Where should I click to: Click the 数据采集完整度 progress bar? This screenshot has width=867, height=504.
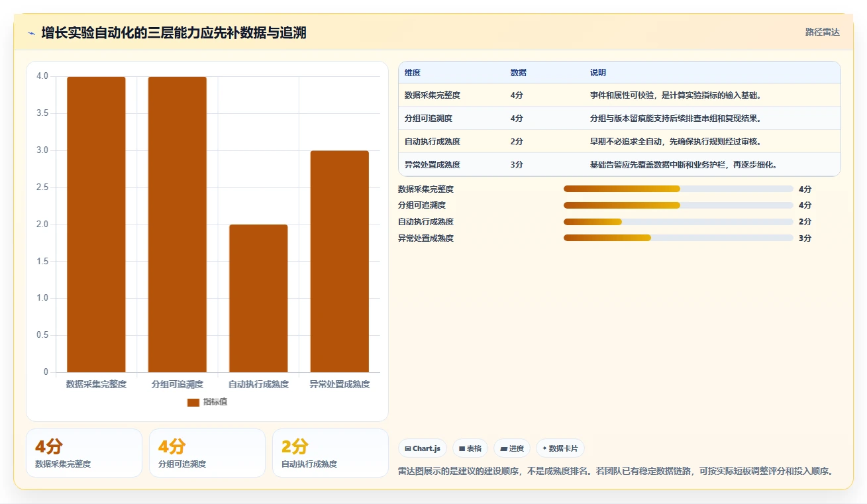678,189
